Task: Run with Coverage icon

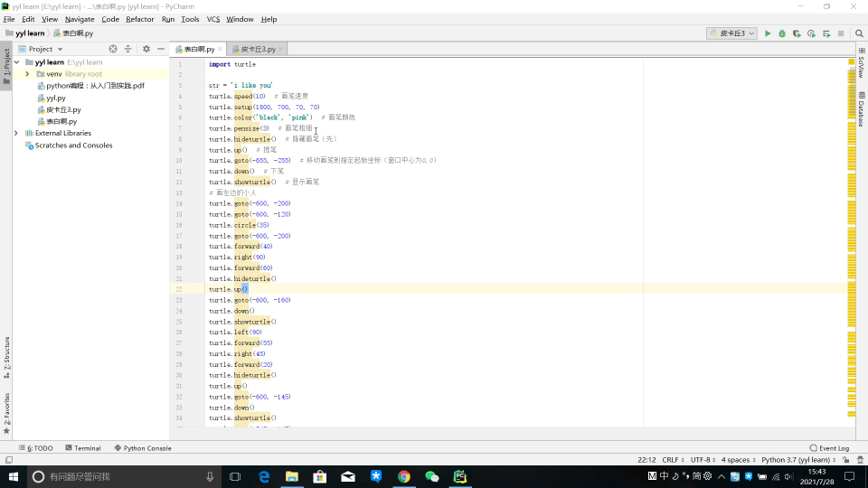Action: 797,33
